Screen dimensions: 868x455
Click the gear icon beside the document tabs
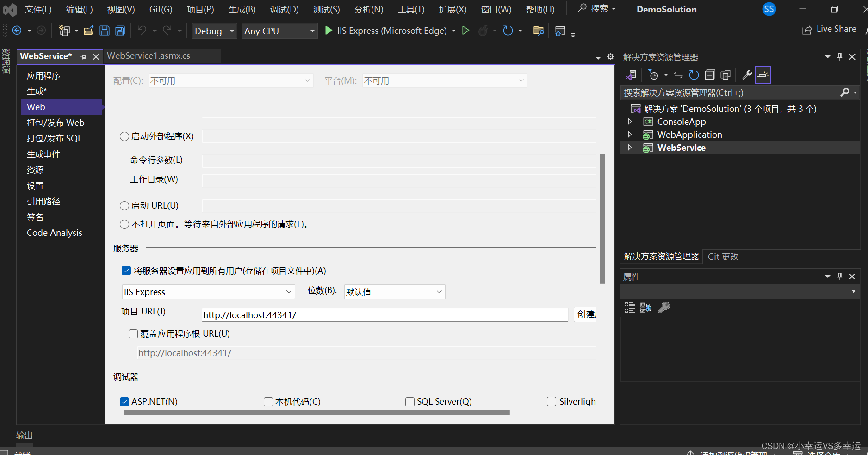[x=610, y=57]
